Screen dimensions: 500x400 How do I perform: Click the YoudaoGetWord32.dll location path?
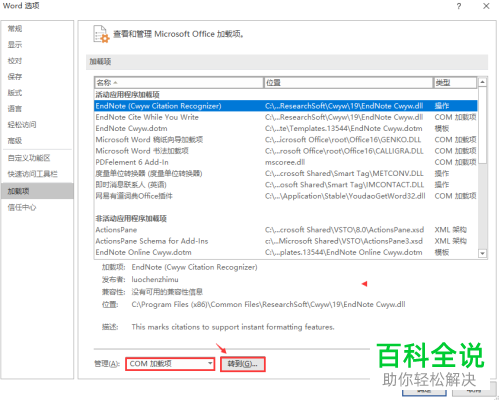pos(345,196)
